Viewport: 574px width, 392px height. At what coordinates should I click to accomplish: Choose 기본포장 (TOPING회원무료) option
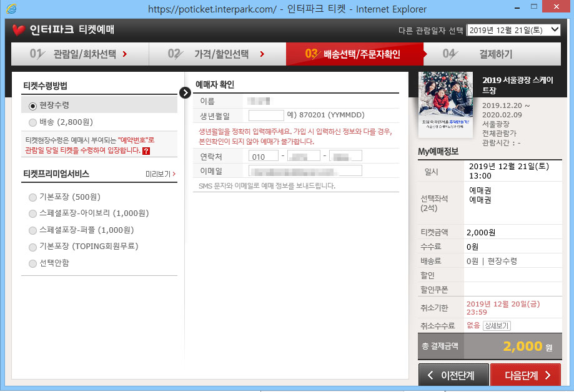32,247
